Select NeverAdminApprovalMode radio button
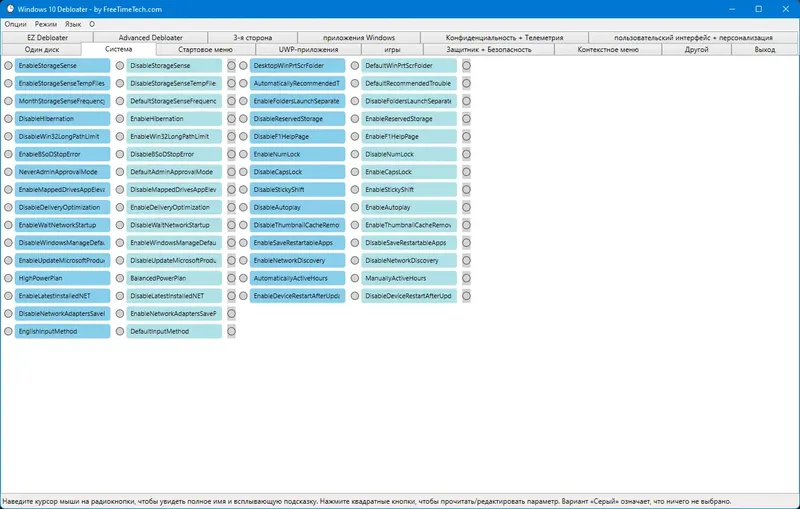This screenshot has width=800, height=509. pos(8,172)
